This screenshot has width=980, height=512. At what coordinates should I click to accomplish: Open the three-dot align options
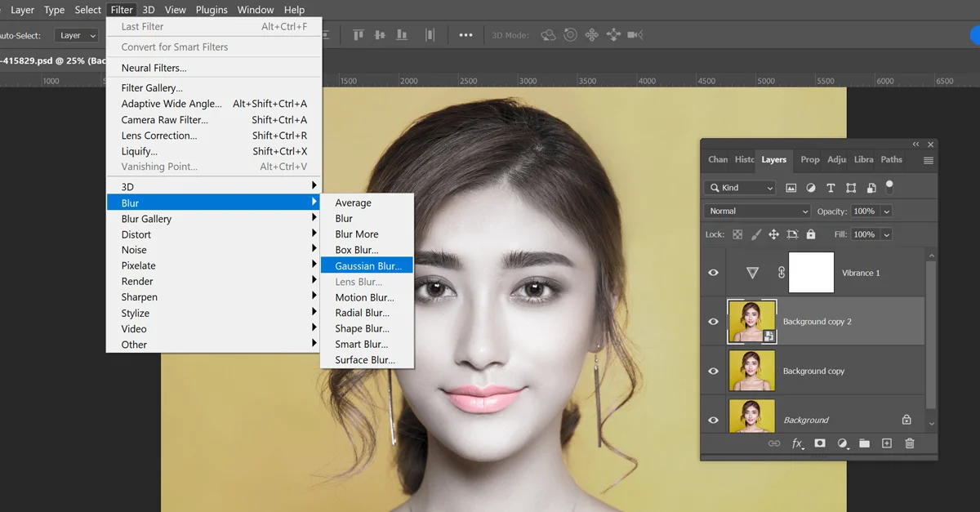(x=465, y=35)
